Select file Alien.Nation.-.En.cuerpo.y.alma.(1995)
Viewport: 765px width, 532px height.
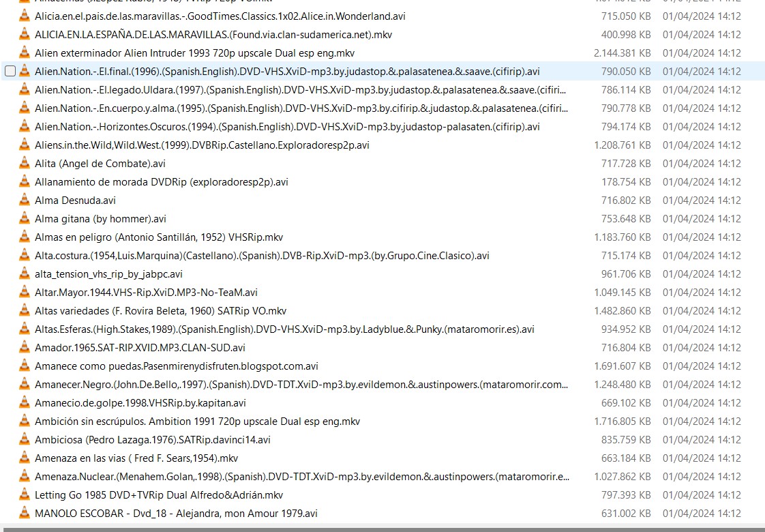pos(301,108)
